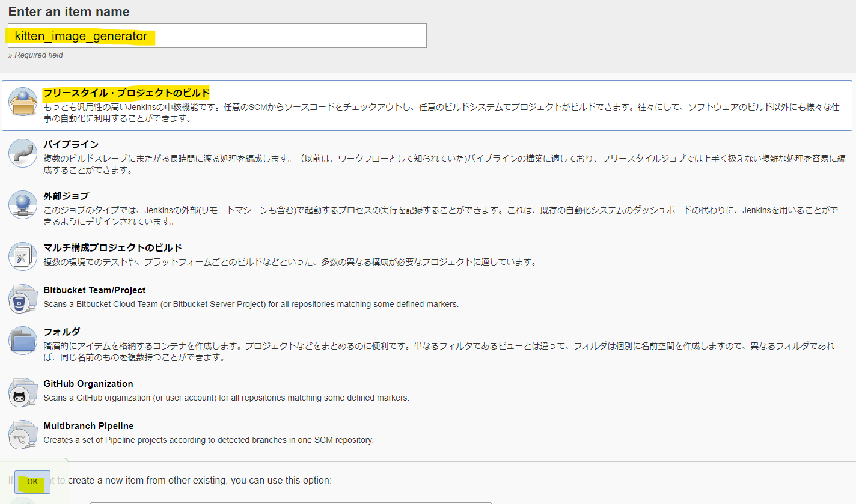Pick the Multibranch Pipeline branch icon
Image resolution: width=856 pixels, height=504 pixels.
23,434
